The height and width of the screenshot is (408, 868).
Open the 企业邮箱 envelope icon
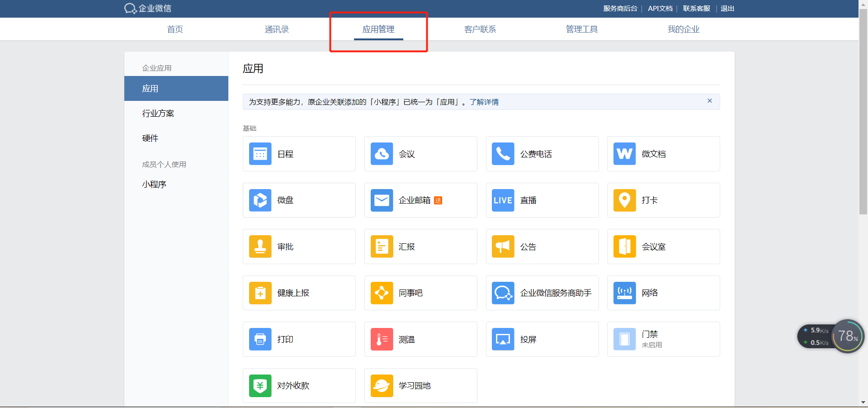pyautogui.click(x=382, y=200)
